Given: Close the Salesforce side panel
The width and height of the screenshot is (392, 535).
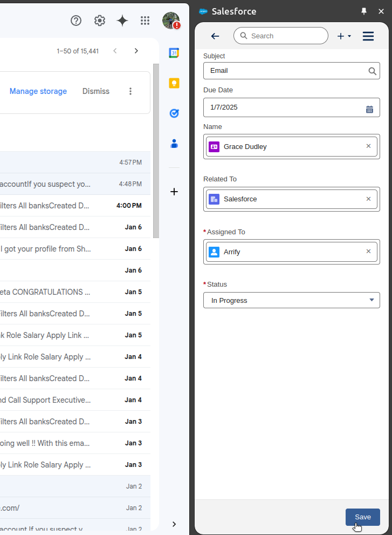Looking at the screenshot, I should coord(381,11).
